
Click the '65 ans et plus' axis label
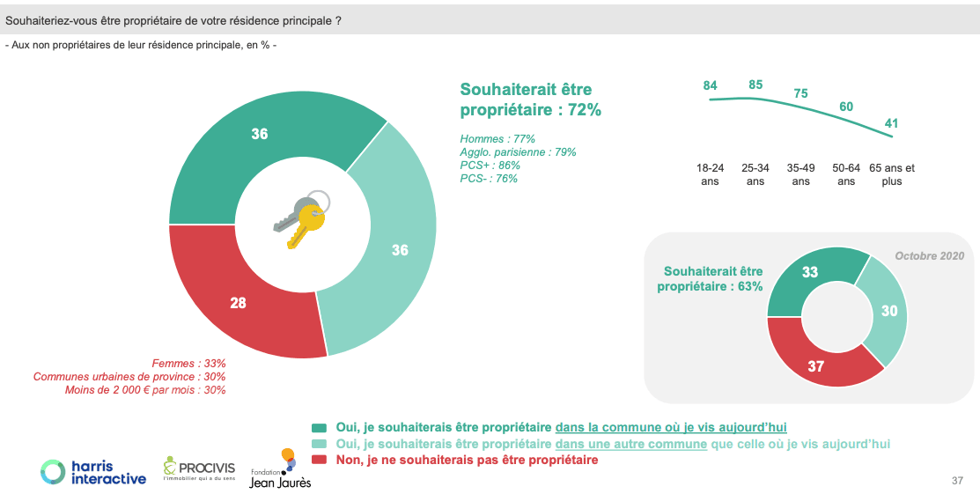click(x=891, y=174)
